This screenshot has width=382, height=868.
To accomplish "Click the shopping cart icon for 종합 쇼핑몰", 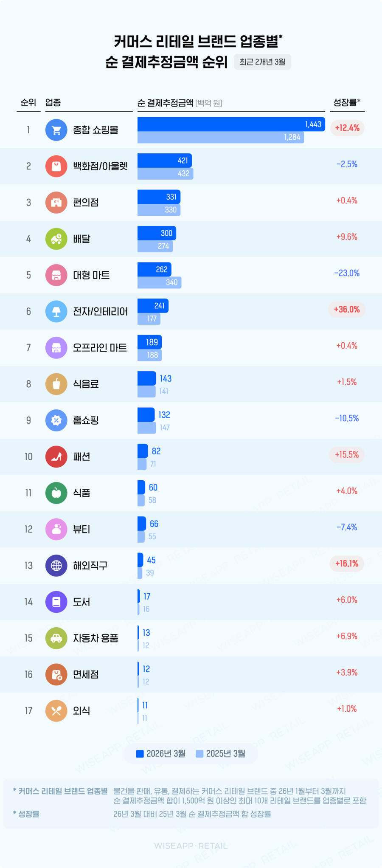I will coord(56,130).
